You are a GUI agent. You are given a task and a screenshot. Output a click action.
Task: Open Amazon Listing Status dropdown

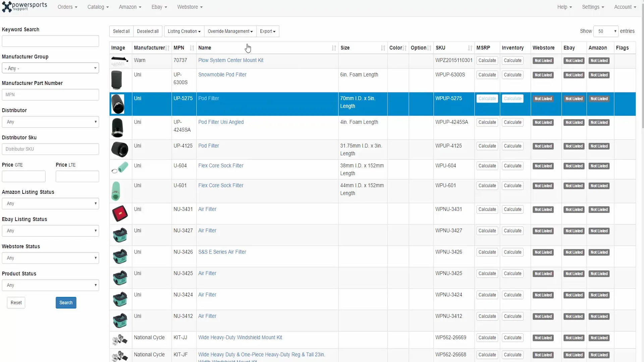click(50, 203)
